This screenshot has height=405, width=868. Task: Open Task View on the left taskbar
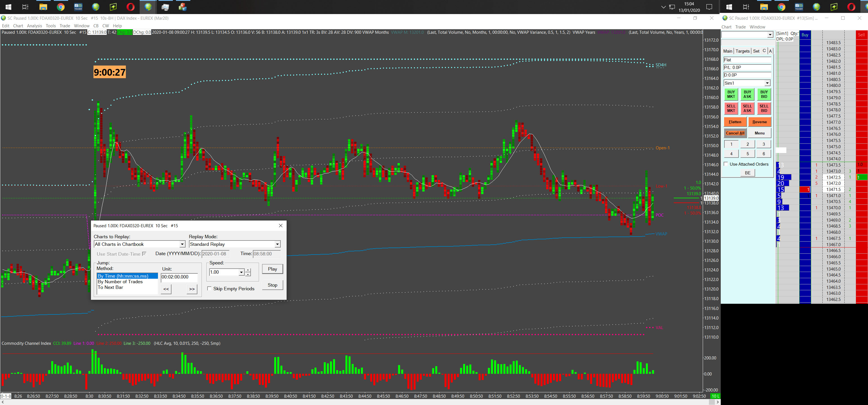[x=25, y=7]
